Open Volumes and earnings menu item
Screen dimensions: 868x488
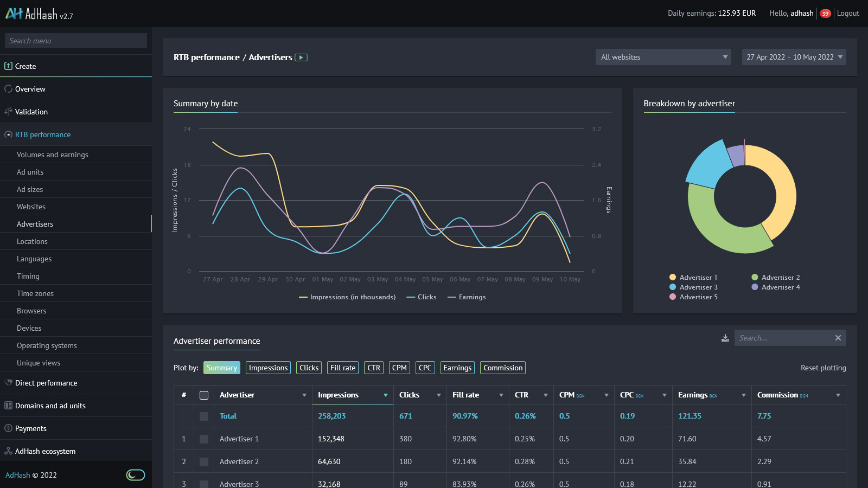[52, 155]
